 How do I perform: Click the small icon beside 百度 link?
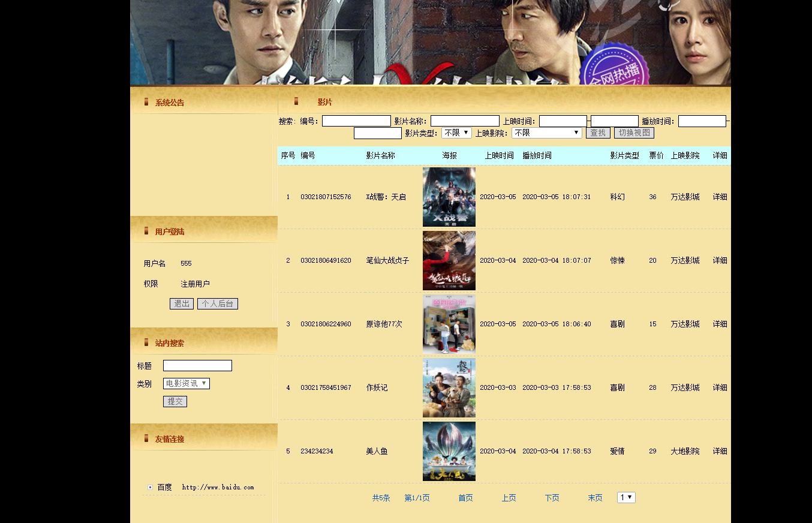pos(150,487)
